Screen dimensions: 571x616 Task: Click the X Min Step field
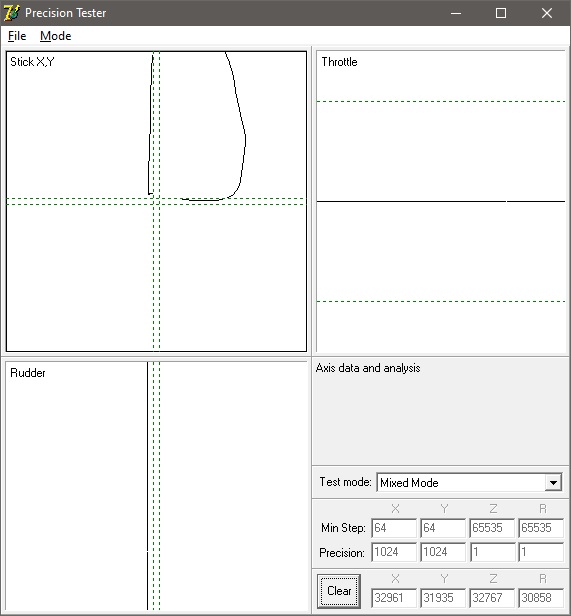(394, 528)
